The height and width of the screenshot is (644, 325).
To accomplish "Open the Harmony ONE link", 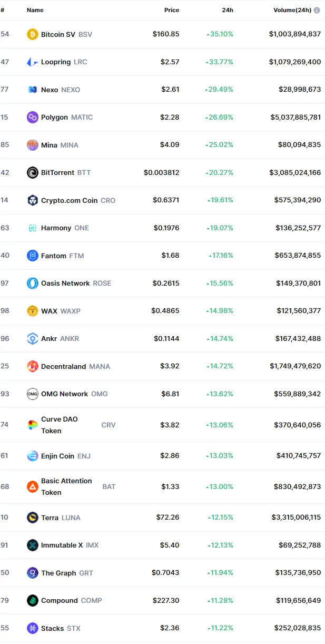I will click(x=56, y=228).
